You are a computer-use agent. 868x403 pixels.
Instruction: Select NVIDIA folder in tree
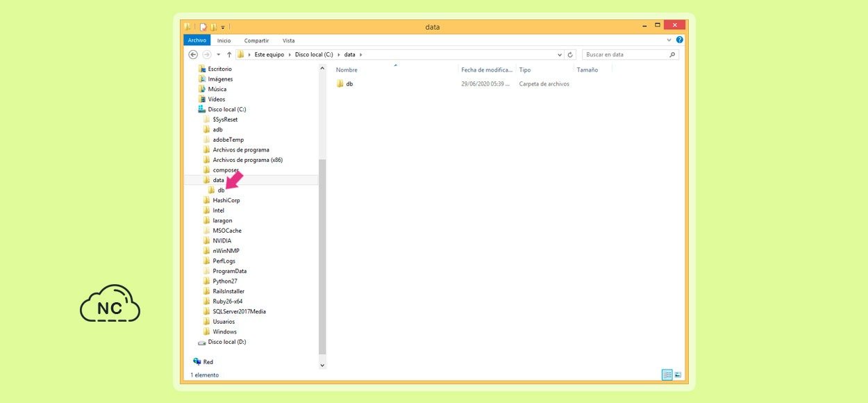222,240
